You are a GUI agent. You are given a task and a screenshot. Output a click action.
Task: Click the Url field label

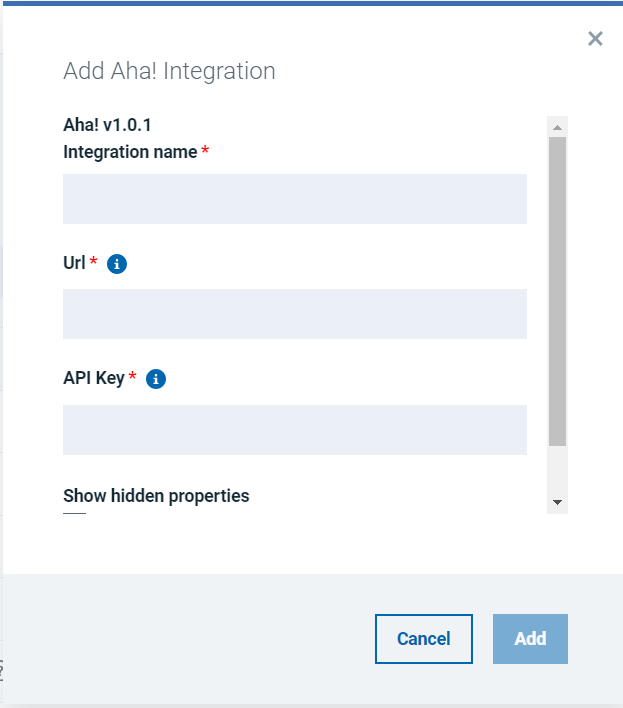pos(74,263)
